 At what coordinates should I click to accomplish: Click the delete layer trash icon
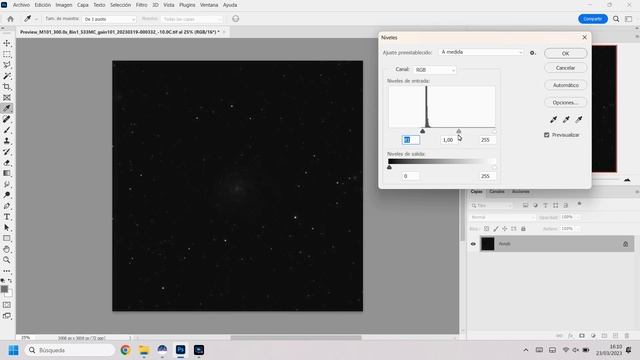627,336
